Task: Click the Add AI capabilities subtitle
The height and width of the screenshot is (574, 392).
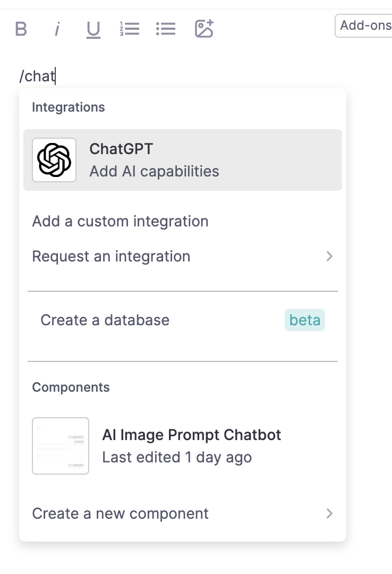Action: [154, 171]
